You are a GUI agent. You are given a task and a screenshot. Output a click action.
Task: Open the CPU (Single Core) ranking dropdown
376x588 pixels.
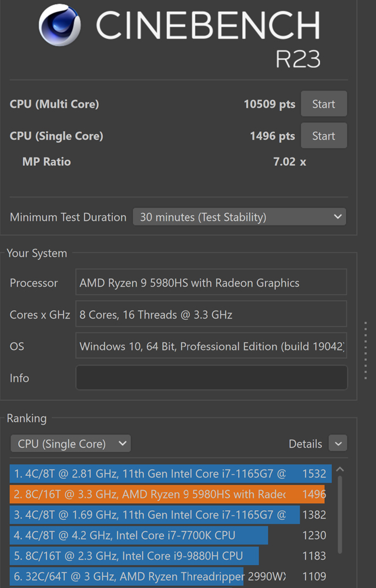click(70, 444)
